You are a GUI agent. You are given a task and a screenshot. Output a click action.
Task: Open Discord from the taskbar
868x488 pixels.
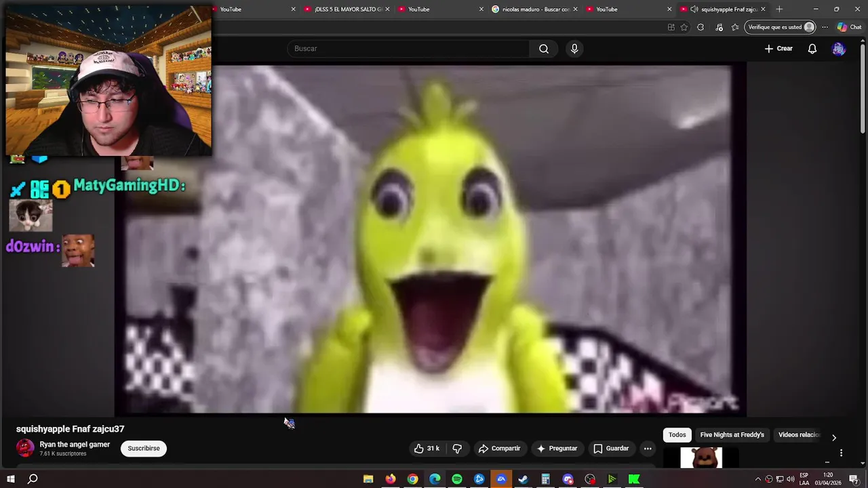point(568,479)
